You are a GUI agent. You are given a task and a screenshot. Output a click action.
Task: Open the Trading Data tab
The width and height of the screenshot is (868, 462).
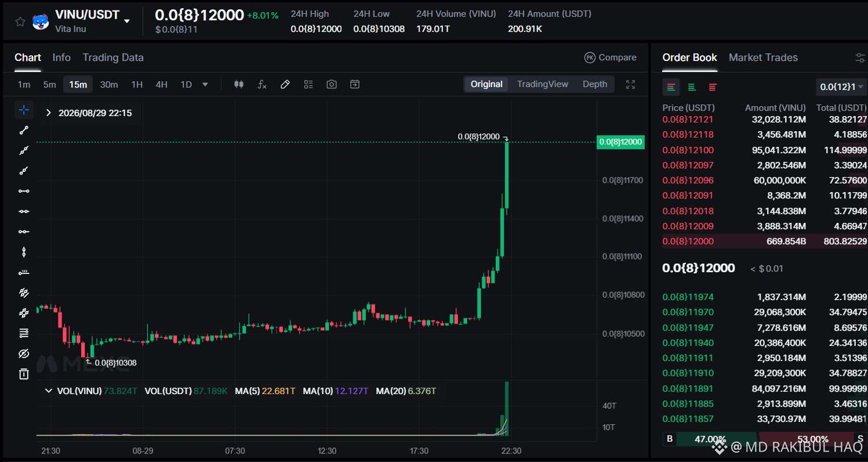click(113, 57)
